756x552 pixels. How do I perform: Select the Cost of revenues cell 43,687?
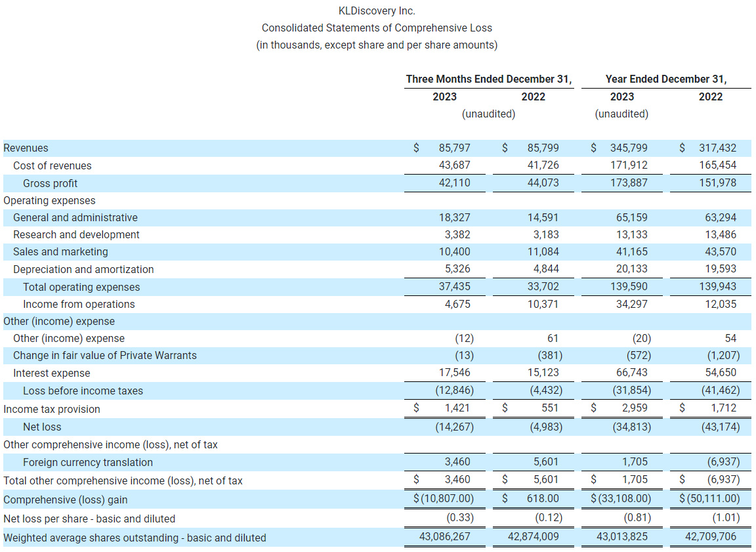coord(454,165)
